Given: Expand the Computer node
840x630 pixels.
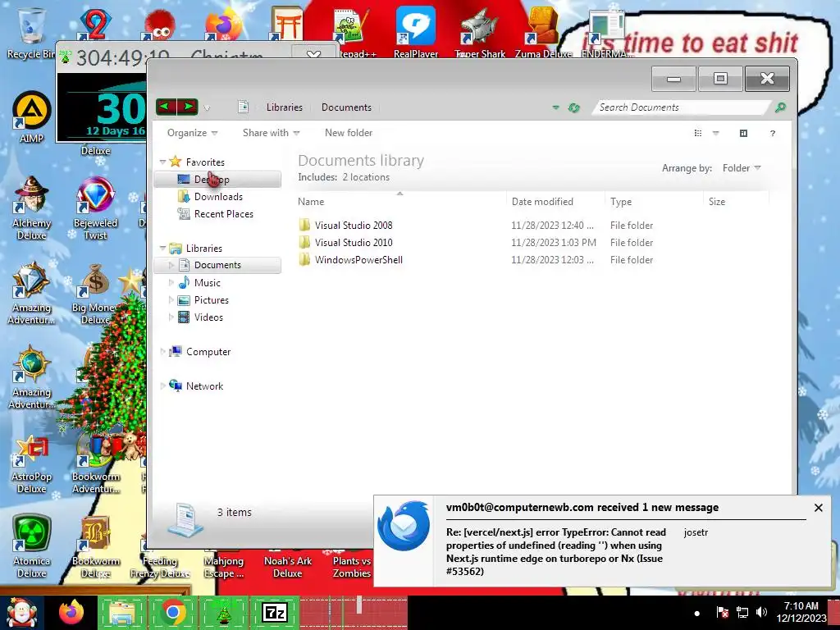Looking at the screenshot, I should [x=163, y=351].
